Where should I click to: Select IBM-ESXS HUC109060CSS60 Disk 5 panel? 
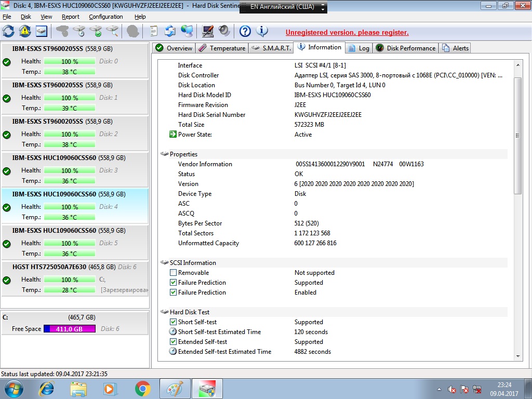pos(75,242)
